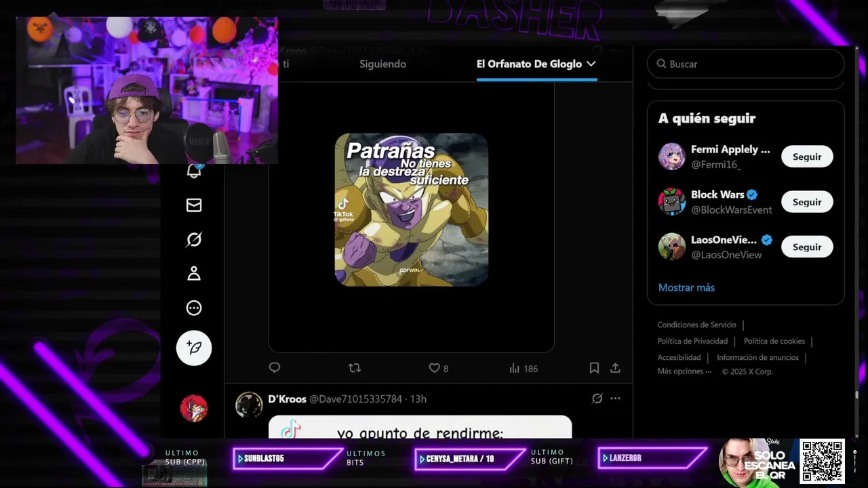Open Política de cookies link
The width and height of the screenshot is (868, 488).
[774, 341]
